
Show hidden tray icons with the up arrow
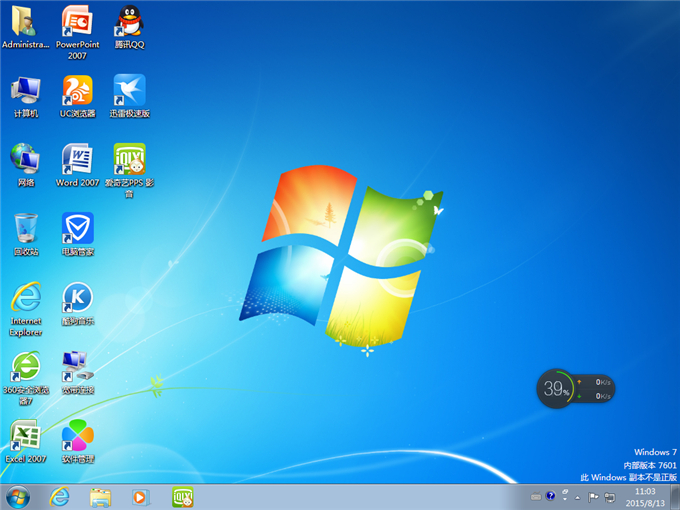pyautogui.click(x=578, y=497)
